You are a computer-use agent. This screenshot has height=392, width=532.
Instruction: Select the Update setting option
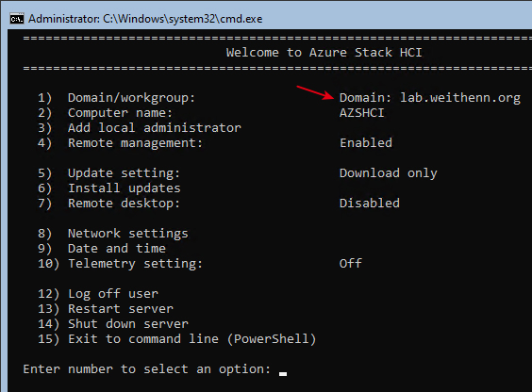tap(108, 173)
